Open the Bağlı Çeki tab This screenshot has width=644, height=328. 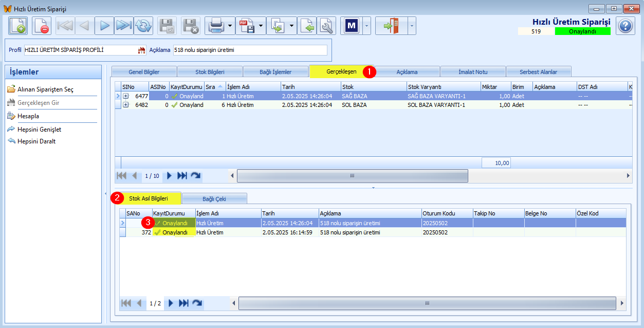[214, 198]
